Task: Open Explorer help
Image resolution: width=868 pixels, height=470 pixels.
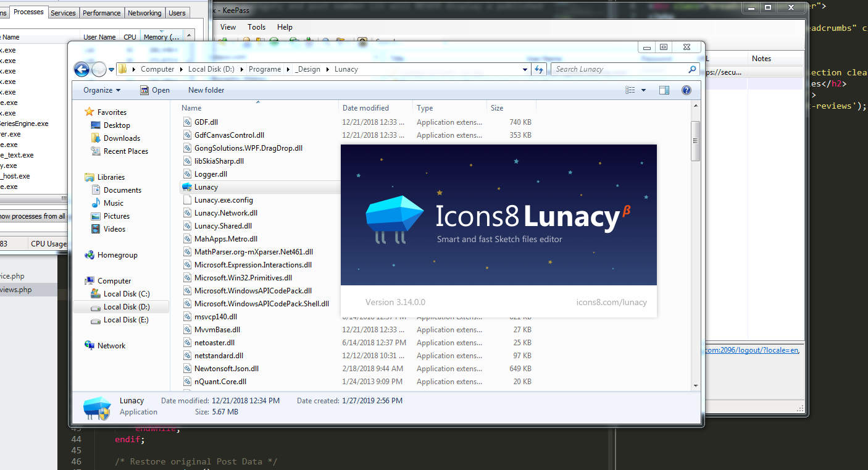Action: click(686, 90)
